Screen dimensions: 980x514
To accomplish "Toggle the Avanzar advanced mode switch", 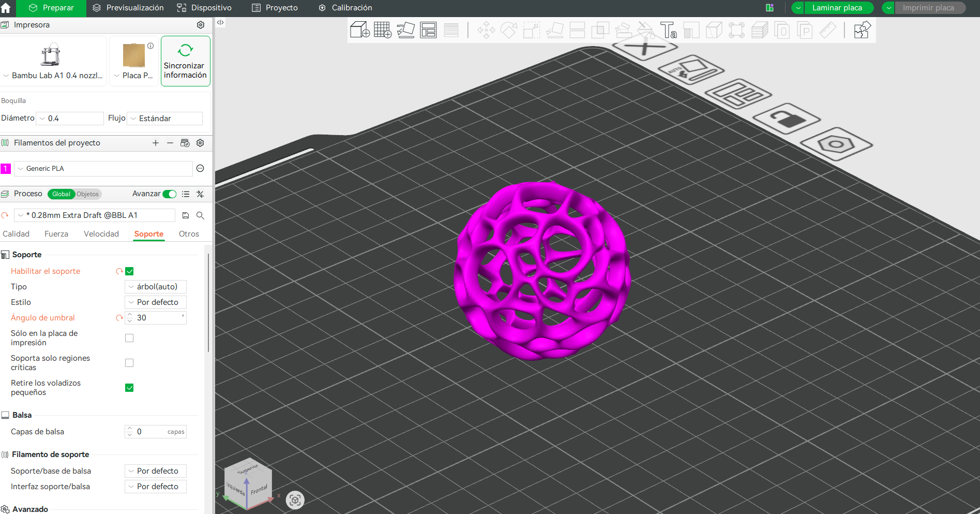I will [x=170, y=194].
